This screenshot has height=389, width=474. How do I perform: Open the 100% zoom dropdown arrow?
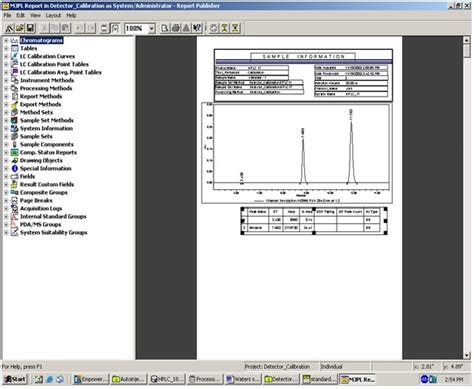point(152,29)
